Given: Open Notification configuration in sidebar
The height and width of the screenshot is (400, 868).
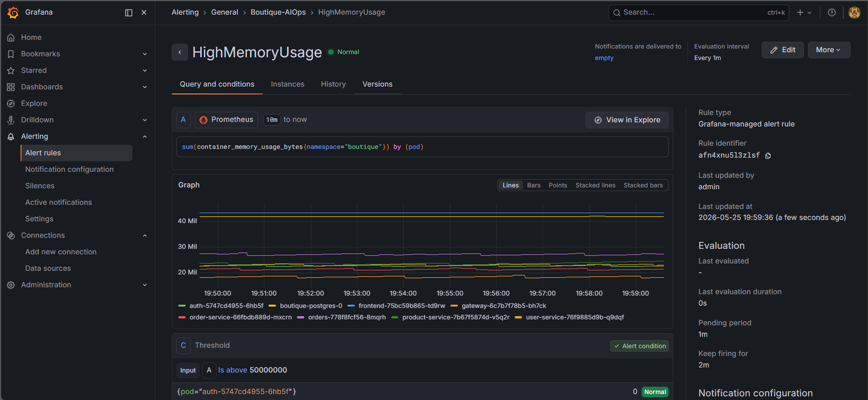Looking at the screenshot, I should (x=69, y=170).
